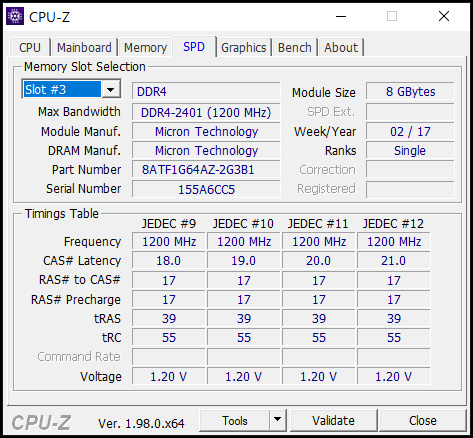
Task: Show the About tab
Action: pos(341,47)
